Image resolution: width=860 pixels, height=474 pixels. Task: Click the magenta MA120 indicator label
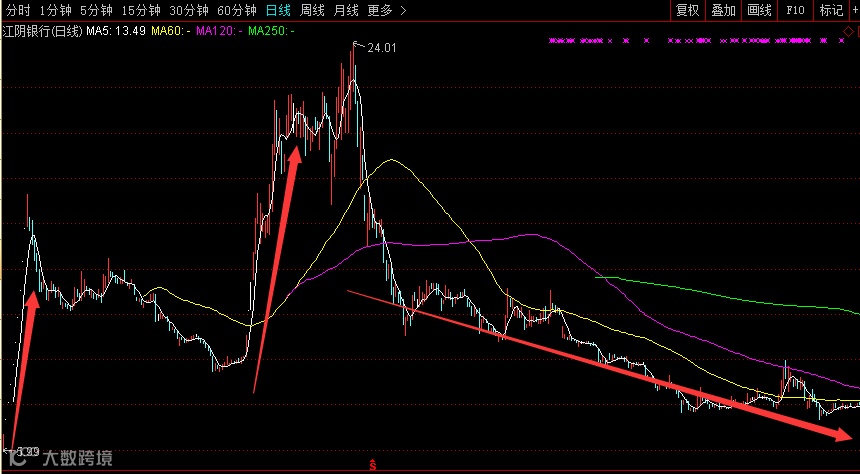click(219, 31)
